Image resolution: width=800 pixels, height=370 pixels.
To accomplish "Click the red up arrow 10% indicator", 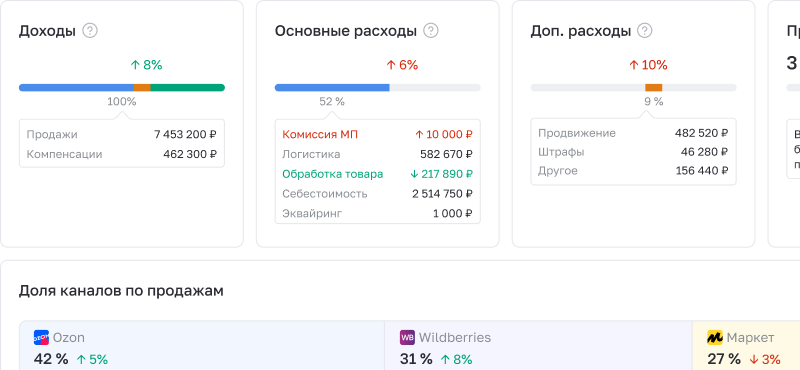I will (x=648, y=65).
